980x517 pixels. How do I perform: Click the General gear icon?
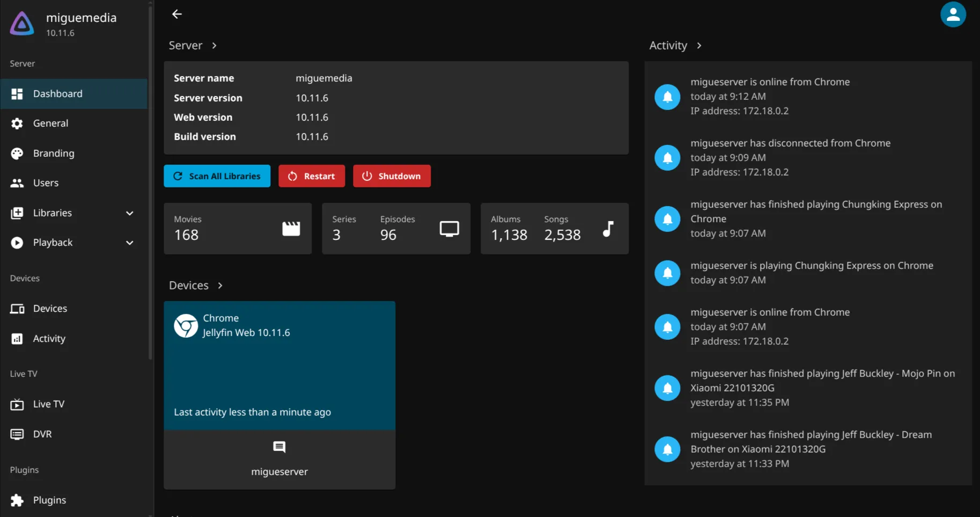pos(17,123)
